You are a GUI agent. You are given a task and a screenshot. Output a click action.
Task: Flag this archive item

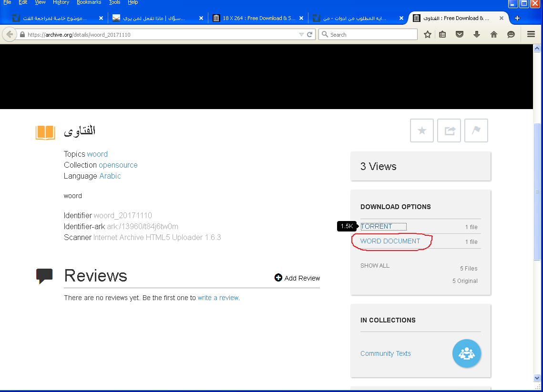click(x=476, y=131)
